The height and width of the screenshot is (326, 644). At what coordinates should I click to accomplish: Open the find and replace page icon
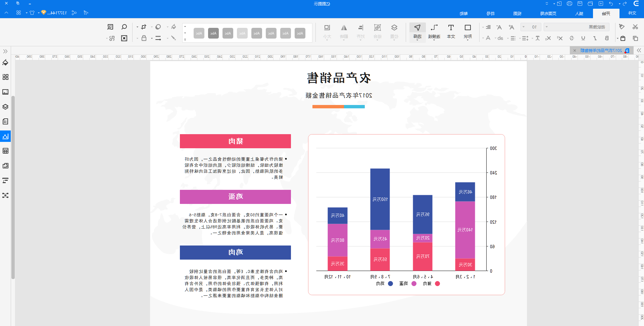click(x=110, y=27)
